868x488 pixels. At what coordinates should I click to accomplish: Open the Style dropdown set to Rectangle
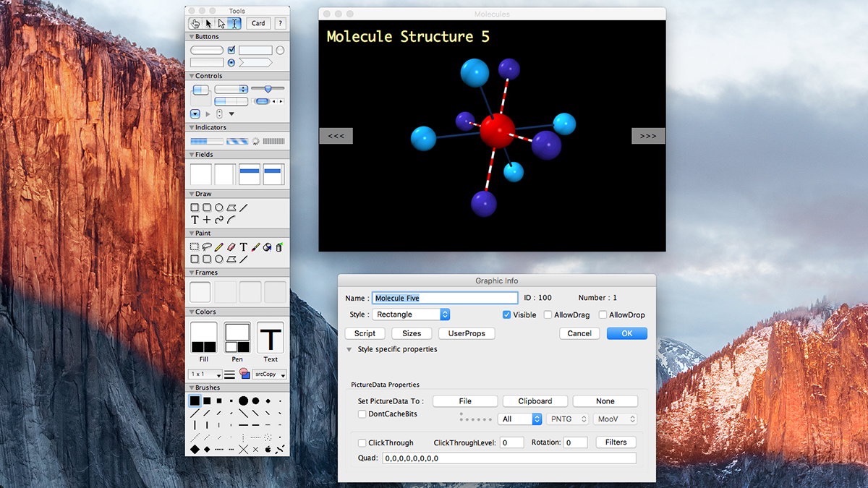[x=411, y=314]
